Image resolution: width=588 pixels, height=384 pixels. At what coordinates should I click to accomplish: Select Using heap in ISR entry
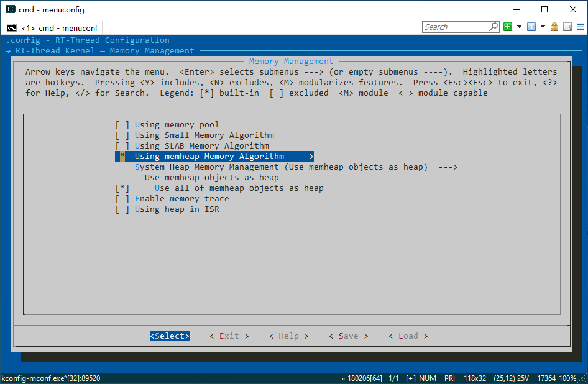pyautogui.click(x=177, y=209)
